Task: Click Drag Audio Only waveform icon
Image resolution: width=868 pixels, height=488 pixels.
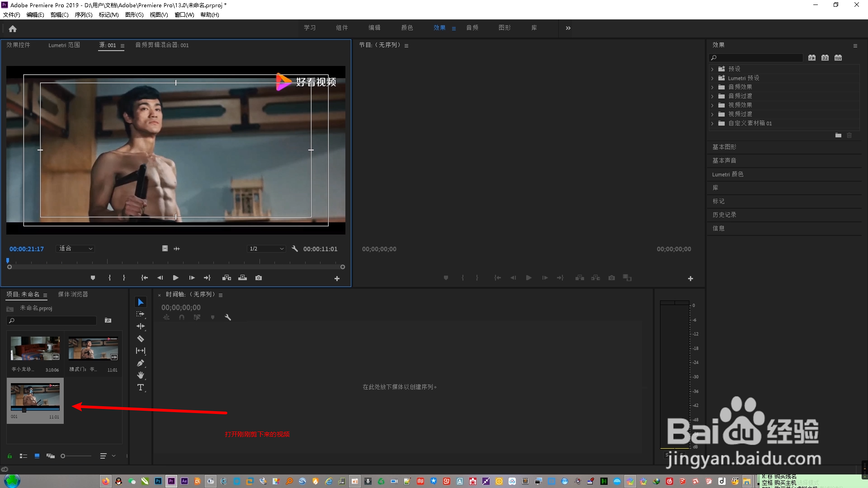Action: (177, 249)
